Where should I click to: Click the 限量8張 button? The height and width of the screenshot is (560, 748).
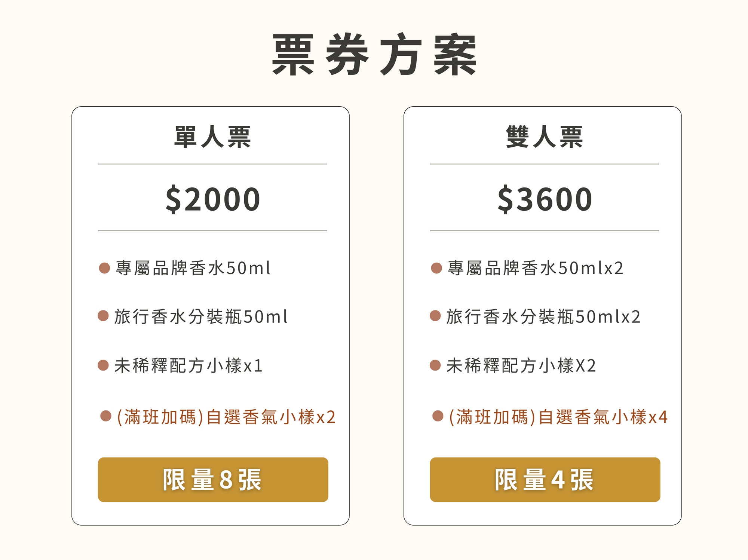point(213,479)
